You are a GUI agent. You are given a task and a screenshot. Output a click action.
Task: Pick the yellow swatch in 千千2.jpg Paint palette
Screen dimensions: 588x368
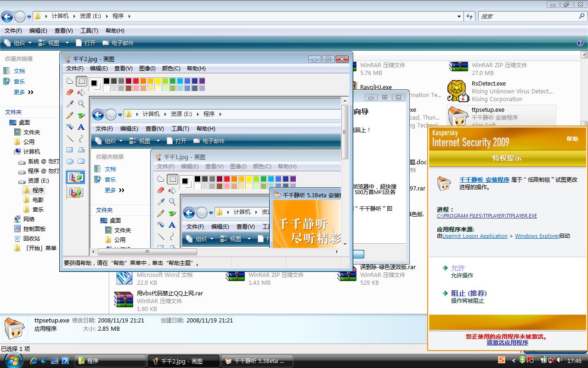158,81
